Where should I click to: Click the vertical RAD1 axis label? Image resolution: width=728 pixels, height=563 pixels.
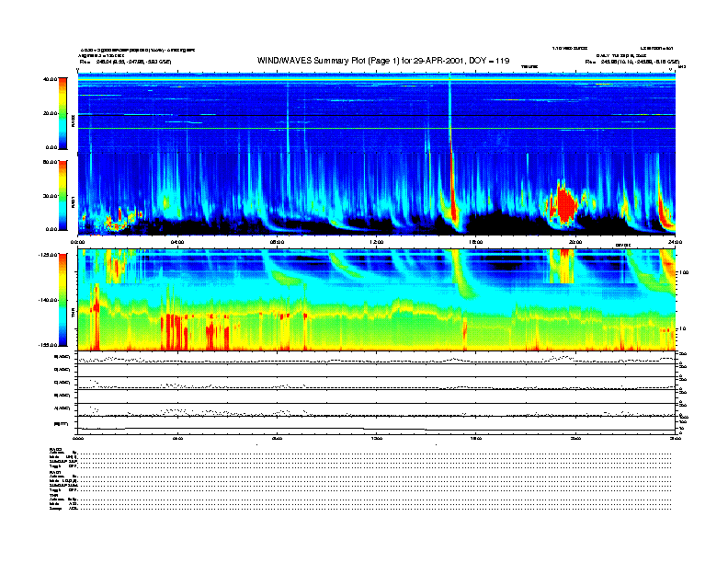pyautogui.click(x=73, y=201)
